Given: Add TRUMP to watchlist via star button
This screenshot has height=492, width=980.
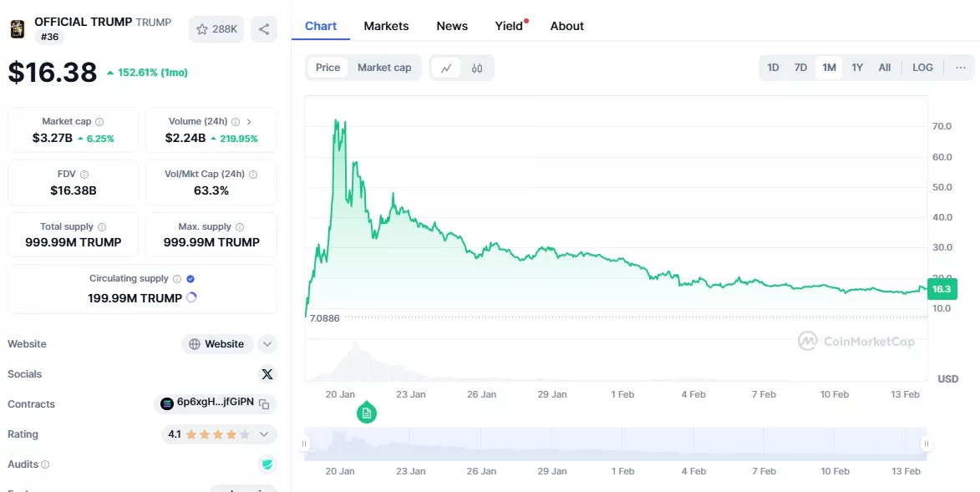Looking at the screenshot, I should (216, 29).
